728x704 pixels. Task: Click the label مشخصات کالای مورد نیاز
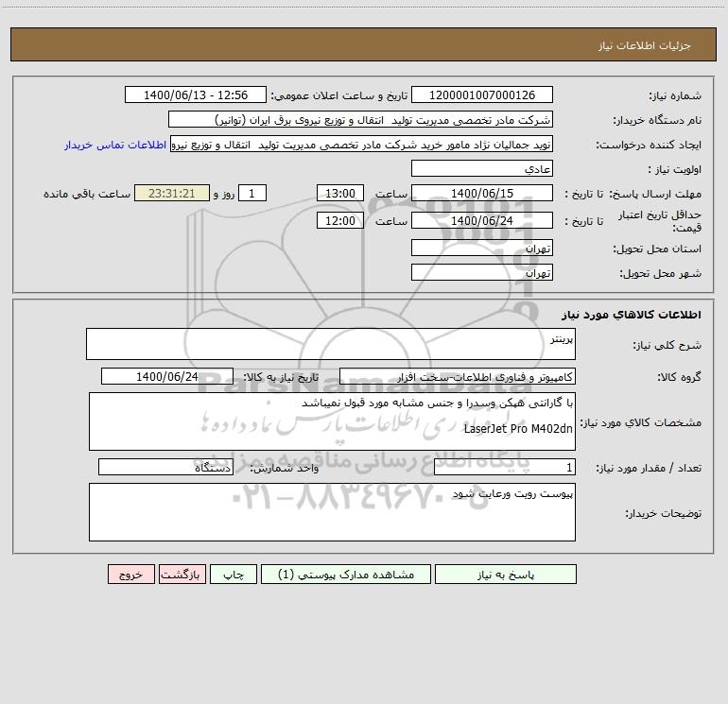641,422
